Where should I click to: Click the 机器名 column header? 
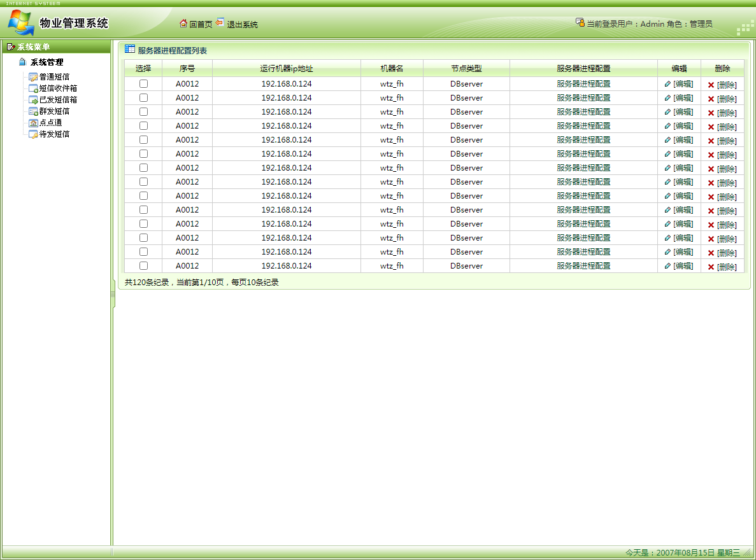392,69
